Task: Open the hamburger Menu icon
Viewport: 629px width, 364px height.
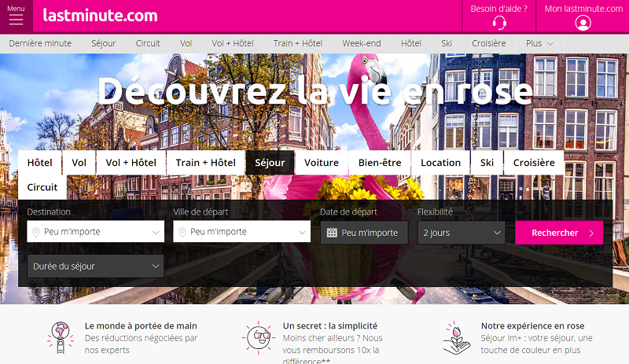Action: pyautogui.click(x=16, y=20)
